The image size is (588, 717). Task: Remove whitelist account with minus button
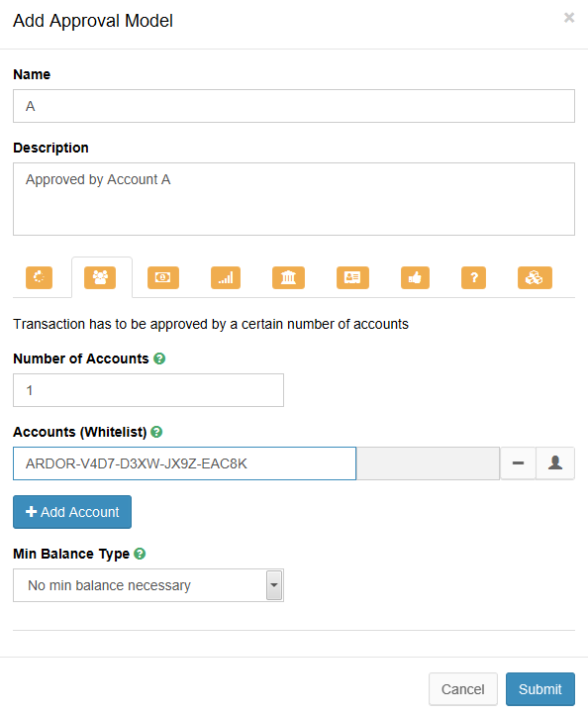pyautogui.click(x=518, y=463)
